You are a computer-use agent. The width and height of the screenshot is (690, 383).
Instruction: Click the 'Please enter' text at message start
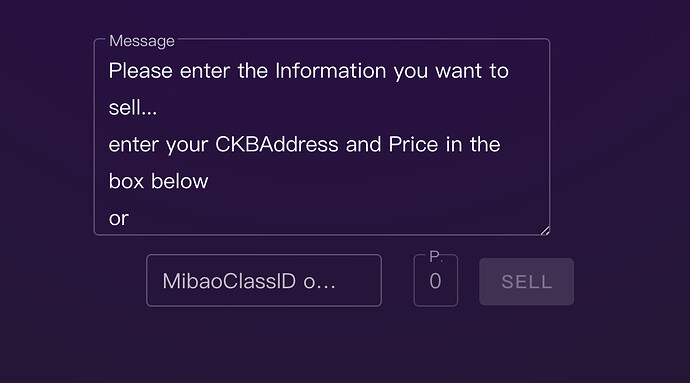(x=169, y=71)
